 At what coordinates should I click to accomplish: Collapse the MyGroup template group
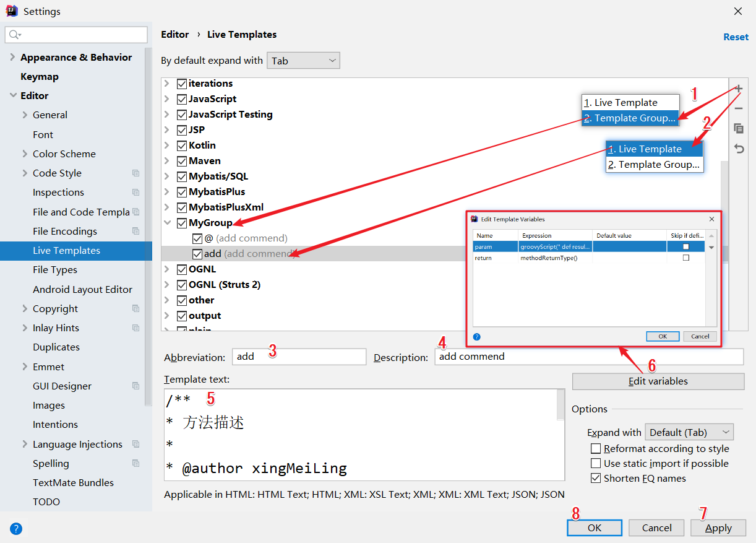coord(167,223)
